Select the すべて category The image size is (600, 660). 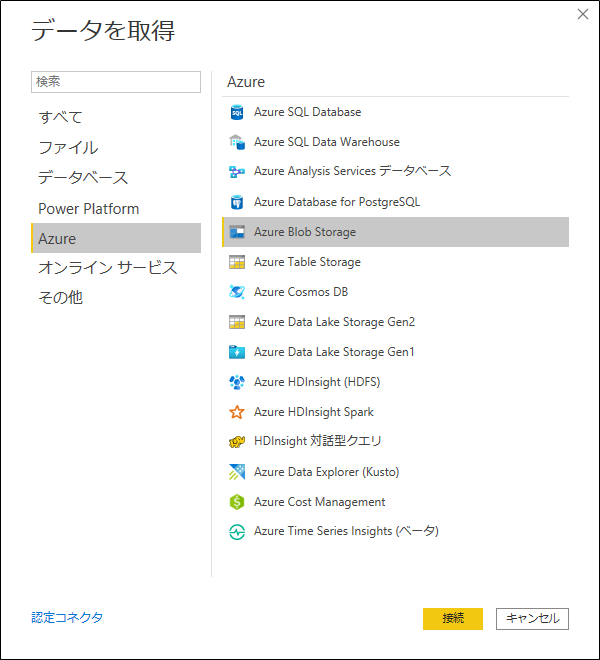(x=116, y=117)
